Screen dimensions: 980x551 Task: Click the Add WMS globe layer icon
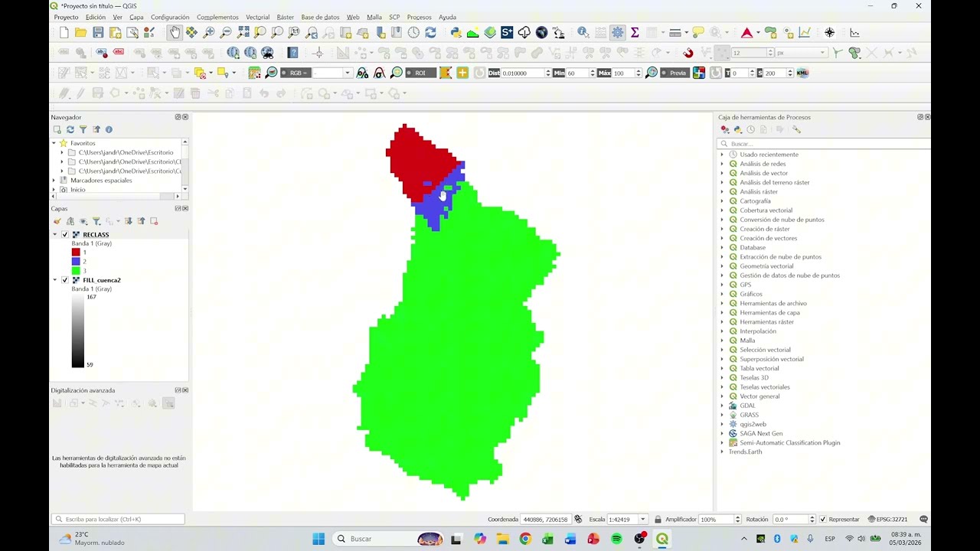point(234,52)
